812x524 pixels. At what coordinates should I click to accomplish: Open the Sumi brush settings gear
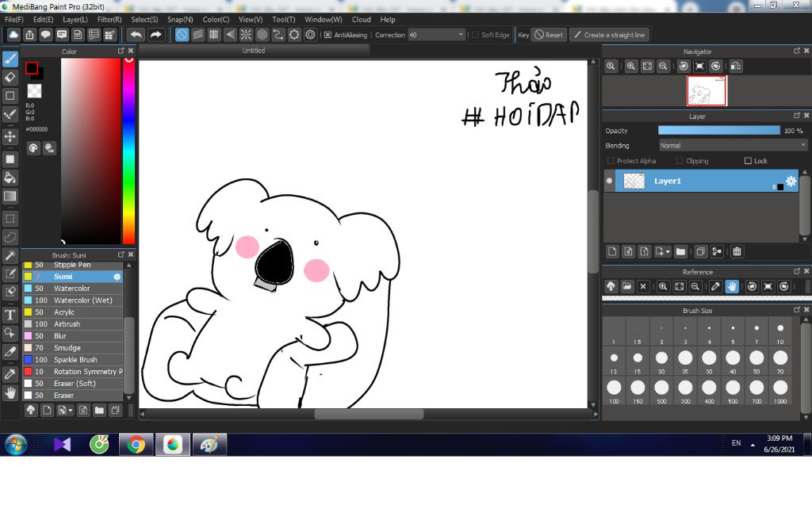click(117, 277)
